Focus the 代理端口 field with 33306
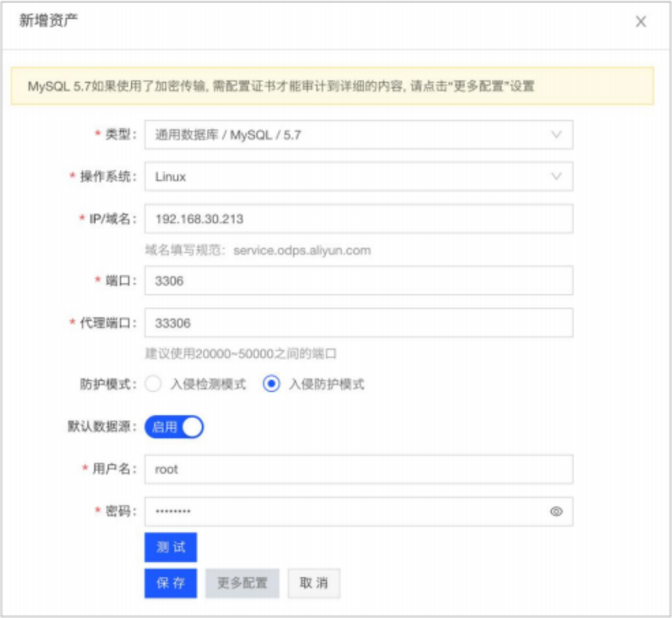This screenshot has width=672, height=618. pyautogui.click(x=359, y=323)
